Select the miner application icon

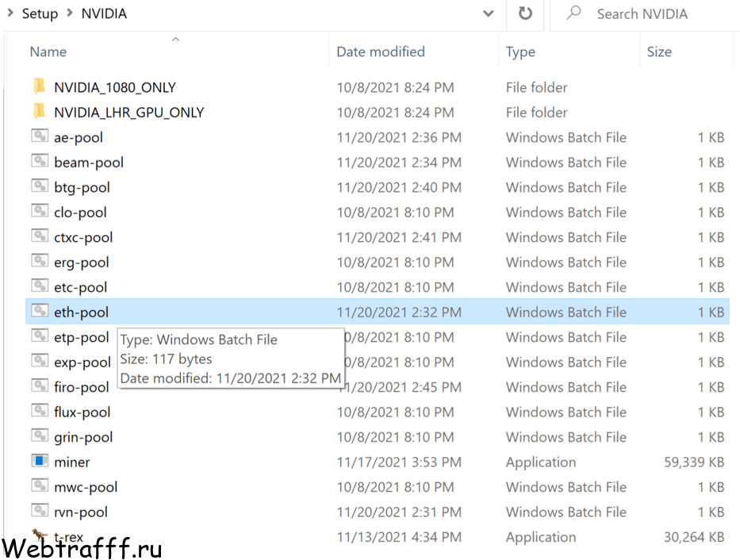coord(40,462)
